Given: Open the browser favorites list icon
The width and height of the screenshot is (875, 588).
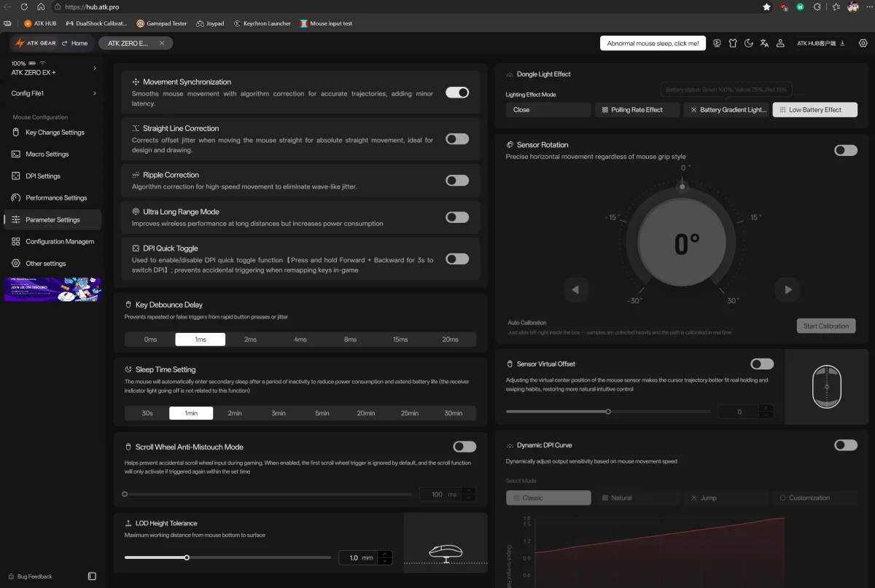Looking at the screenshot, I should point(835,7).
